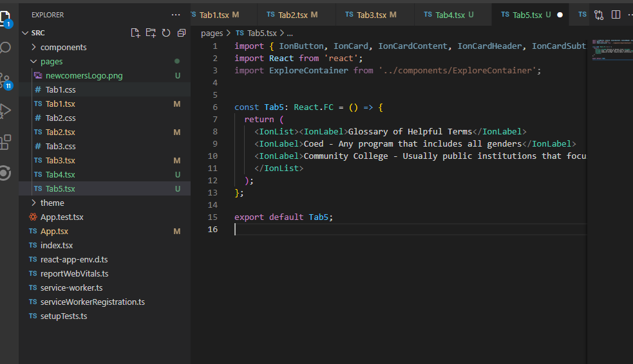Collapse all folders in Explorer

182,33
